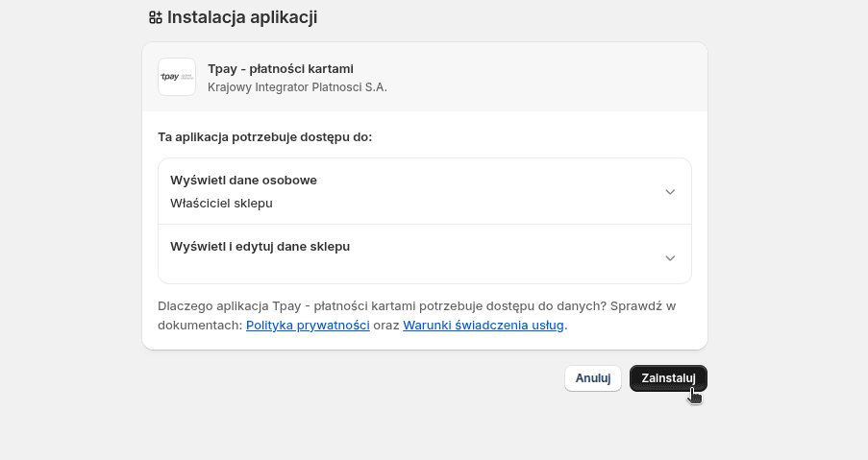Select the 'Wyświetl dane osobowe' permission title
The height and width of the screenshot is (460, 868).
click(x=243, y=181)
